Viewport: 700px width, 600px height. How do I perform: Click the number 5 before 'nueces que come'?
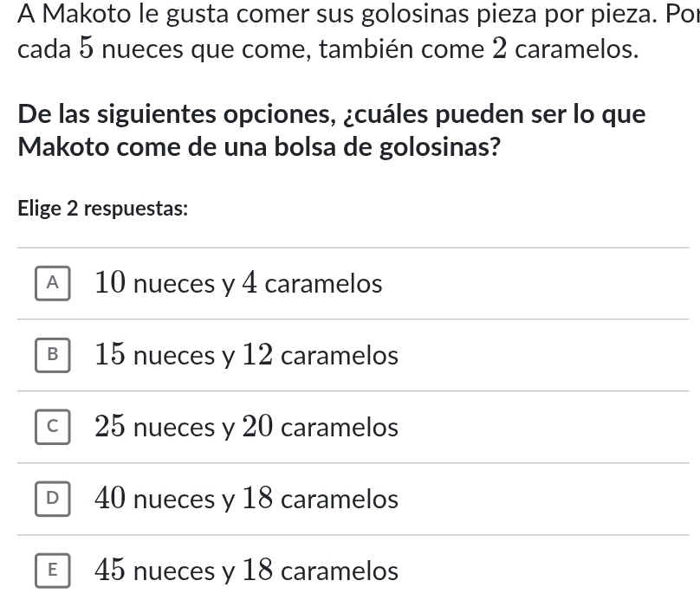click(87, 48)
